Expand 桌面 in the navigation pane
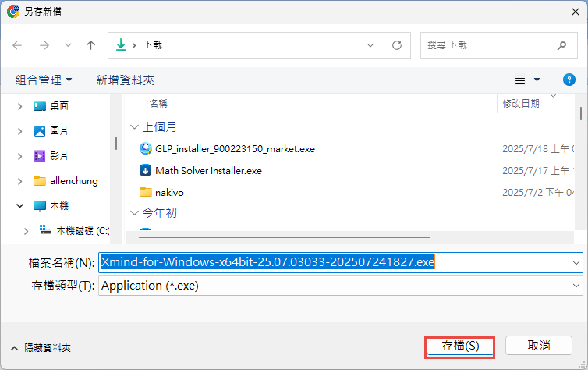This screenshot has width=588, height=370. 19,107
